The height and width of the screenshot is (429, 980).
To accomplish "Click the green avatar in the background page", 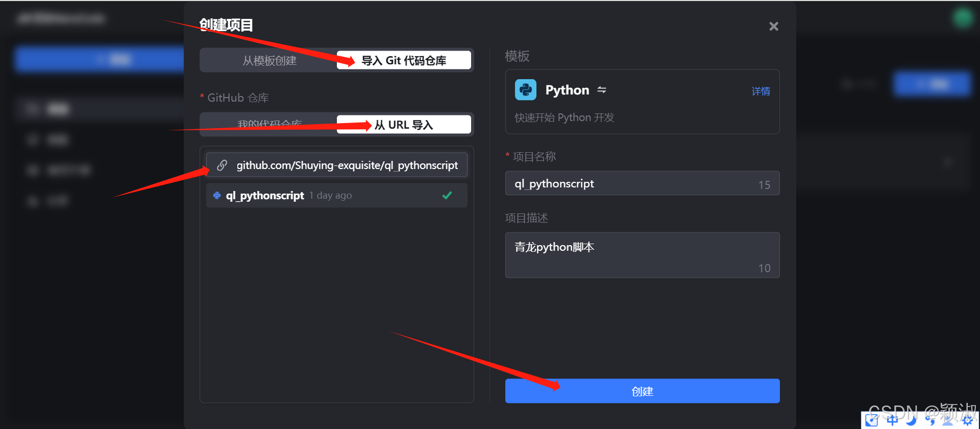I will 963,18.
